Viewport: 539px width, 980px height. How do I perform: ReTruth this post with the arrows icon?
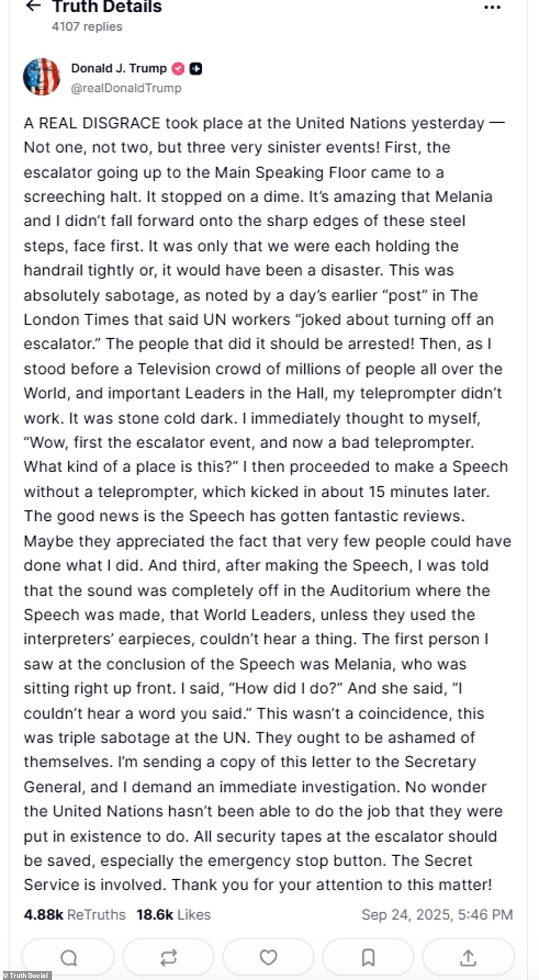[168, 958]
